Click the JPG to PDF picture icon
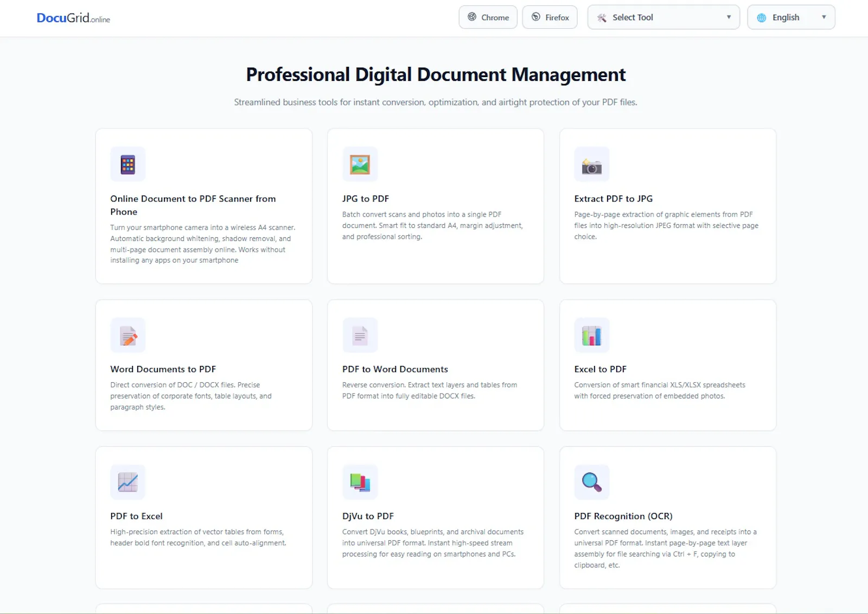 (360, 164)
